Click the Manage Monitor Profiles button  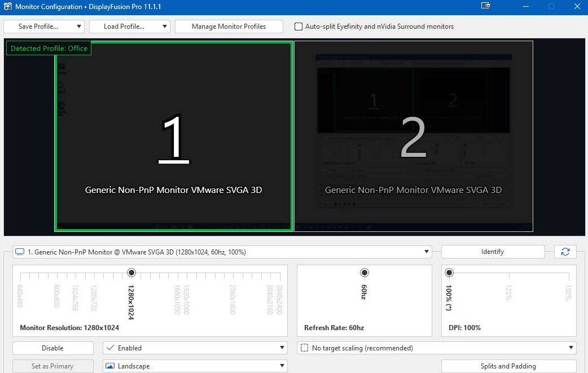(229, 27)
